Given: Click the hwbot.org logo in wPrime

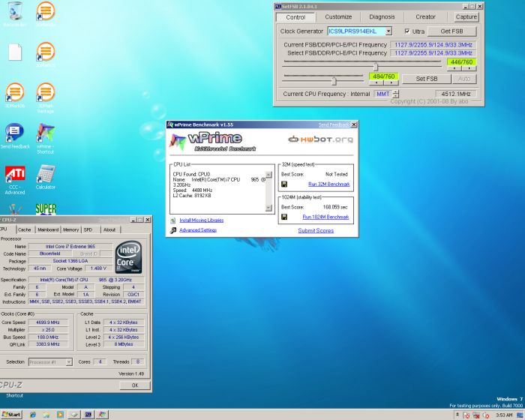Looking at the screenshot, I should (x=320, y=139).
